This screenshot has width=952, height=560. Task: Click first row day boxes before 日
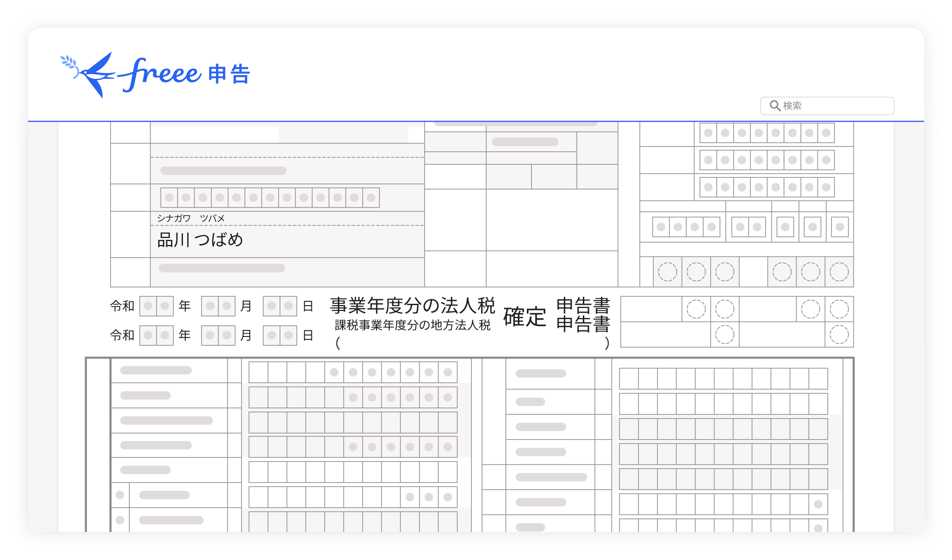pyautogui.click(x=280, y=306)
